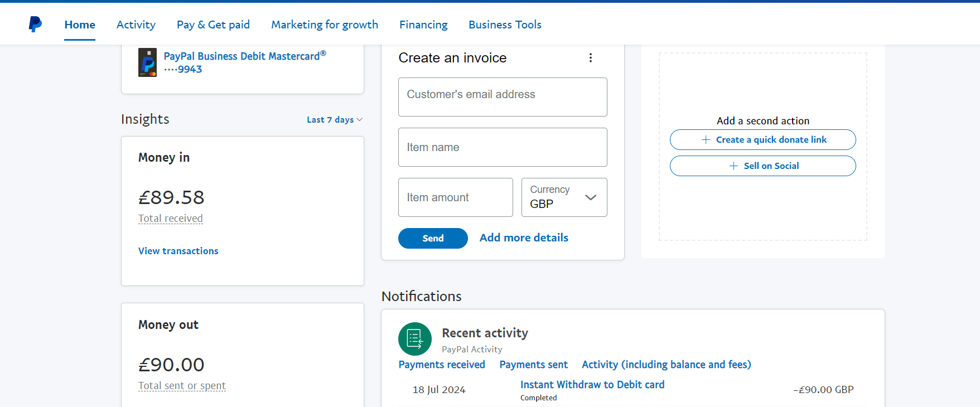Open Activity (including balance and fees) link
The image size is (980, 407).
click(x=667, y=365)
